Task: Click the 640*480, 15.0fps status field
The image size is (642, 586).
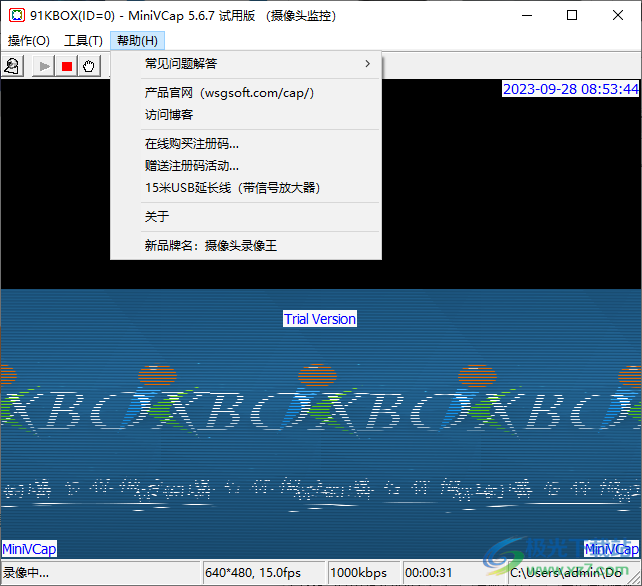Action: pyautogui.click(x=263, y=572)
